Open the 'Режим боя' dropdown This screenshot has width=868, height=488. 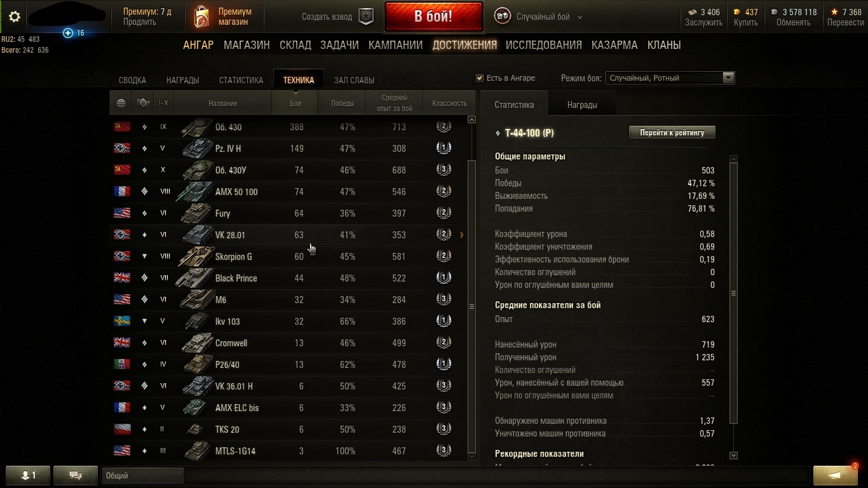click(670, 78)
